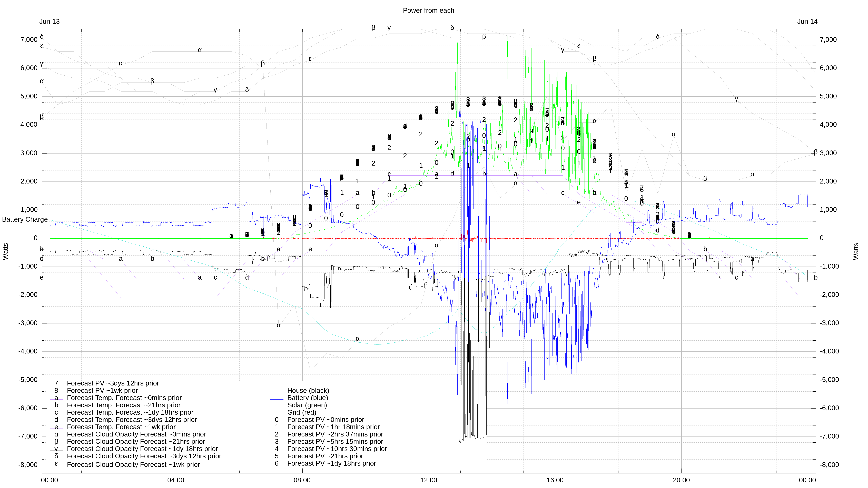Screen dimensions: 868x488
Task: Click the 'Battery Charge' axis annotation
Action: 25,220
